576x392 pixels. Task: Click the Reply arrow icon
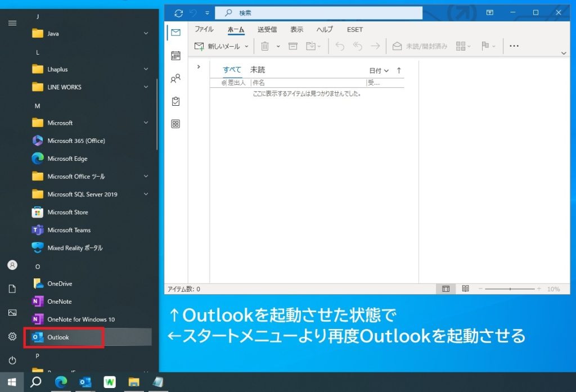click(x=340, y=46)
